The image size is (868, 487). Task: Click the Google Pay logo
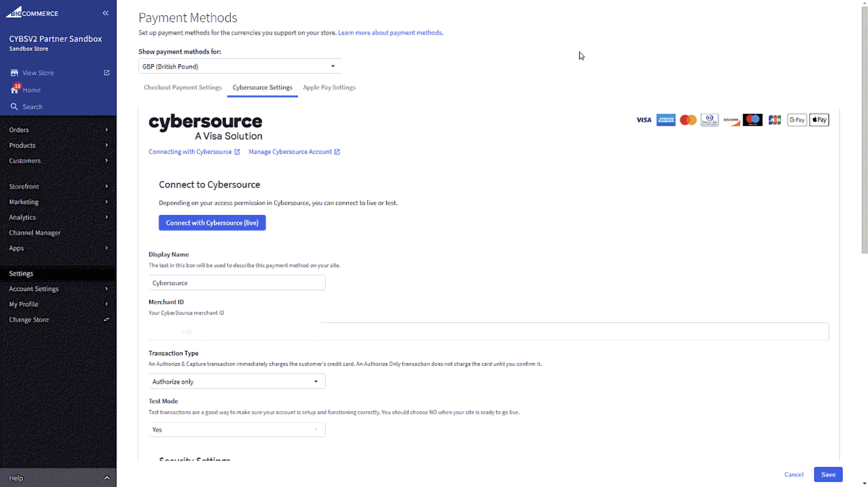click(x=797, y=120)
